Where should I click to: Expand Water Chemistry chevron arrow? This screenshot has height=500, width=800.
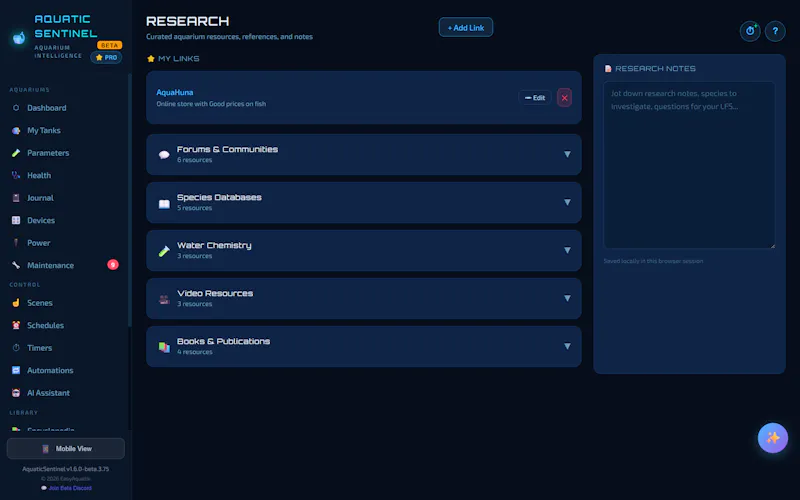pos(567,250)
